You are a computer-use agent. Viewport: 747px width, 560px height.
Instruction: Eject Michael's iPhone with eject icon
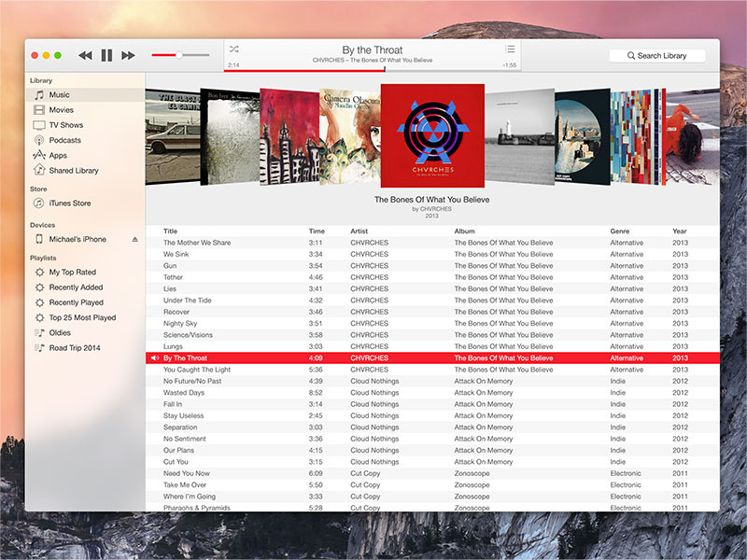[x=135, y=239]
